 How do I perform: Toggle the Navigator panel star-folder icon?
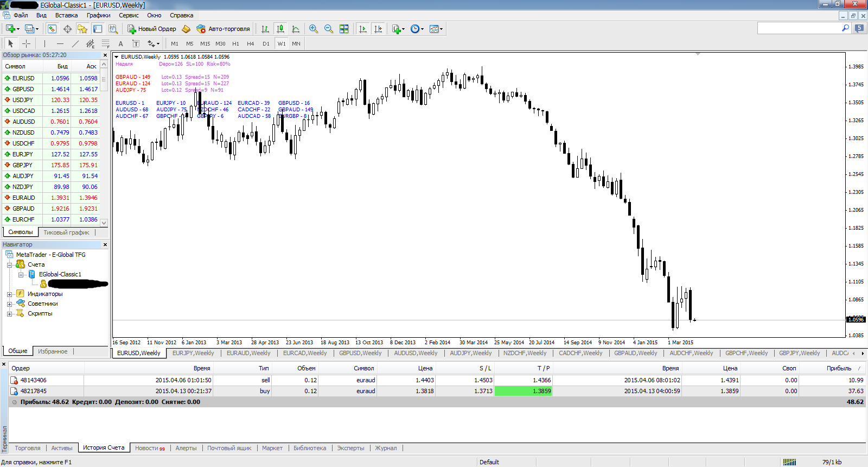coord(82,29)
